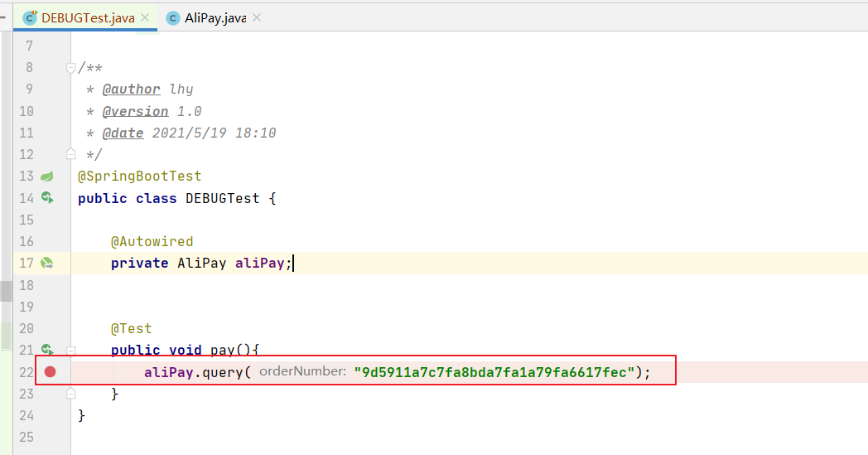Run the DEBUGTest class from the line 14 gutter icon
The width and height of the screenshot is (868, 455).
(x=47, y=198)
